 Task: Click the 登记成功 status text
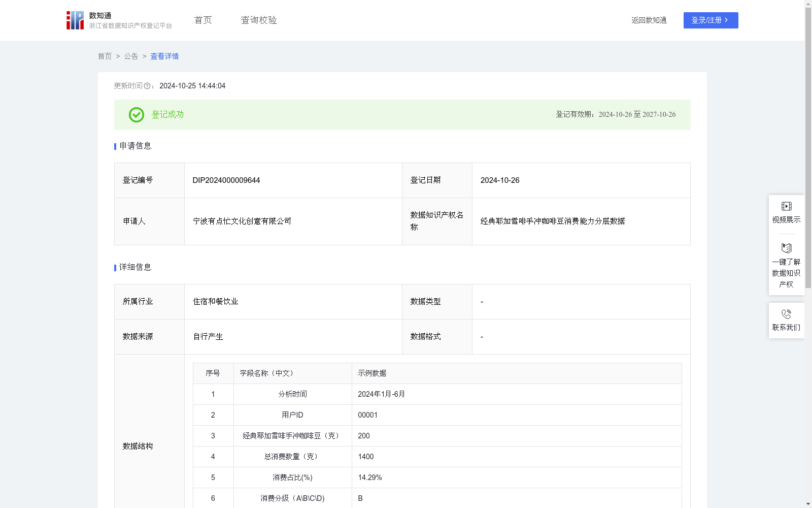coord(167,115)
